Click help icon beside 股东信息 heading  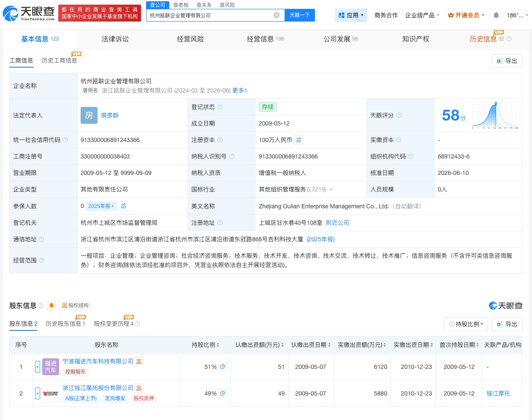(x=41, y=305)
